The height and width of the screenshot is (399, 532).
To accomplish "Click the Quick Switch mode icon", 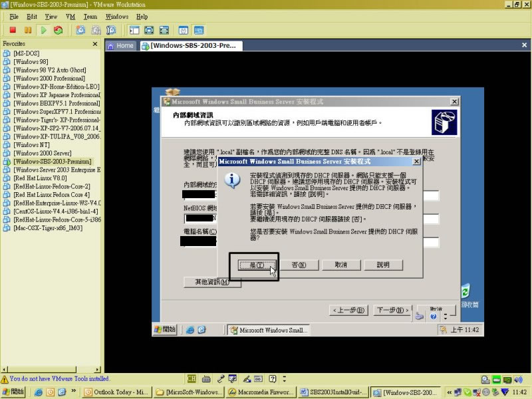I will tap(164, 30).
